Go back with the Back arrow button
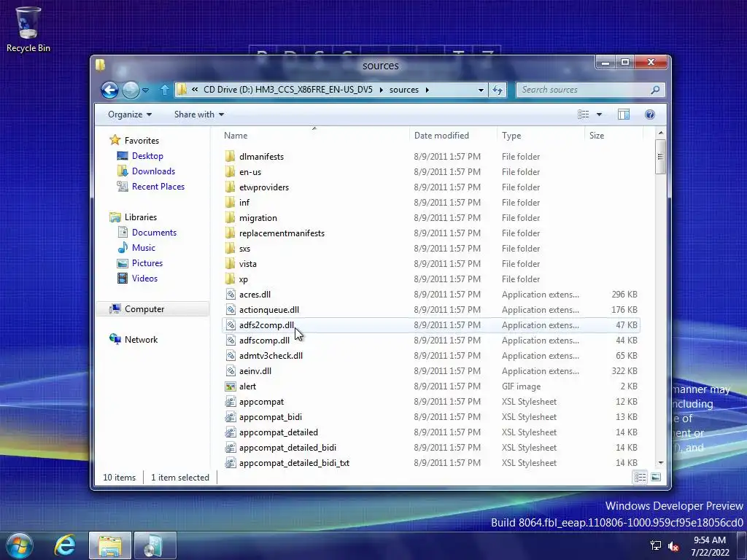 coord(109,90)
